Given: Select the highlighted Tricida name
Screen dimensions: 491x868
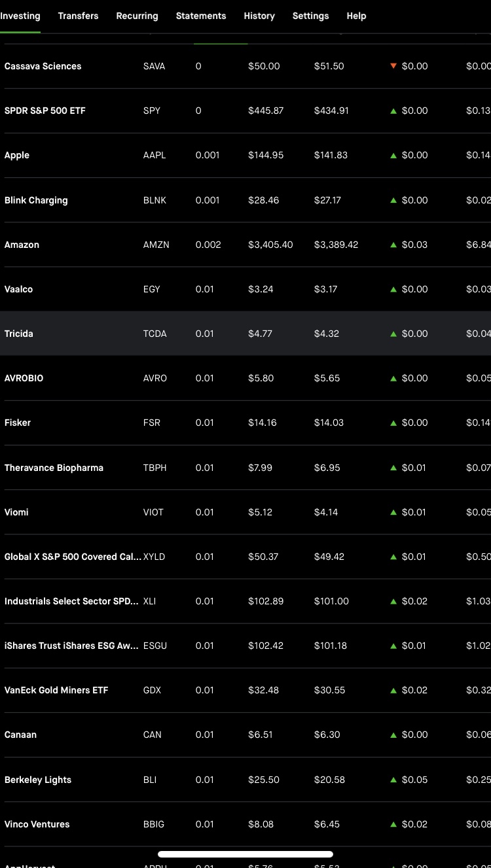Looking at the screenshot, I should pyautogui.click(x=18, y=334).
